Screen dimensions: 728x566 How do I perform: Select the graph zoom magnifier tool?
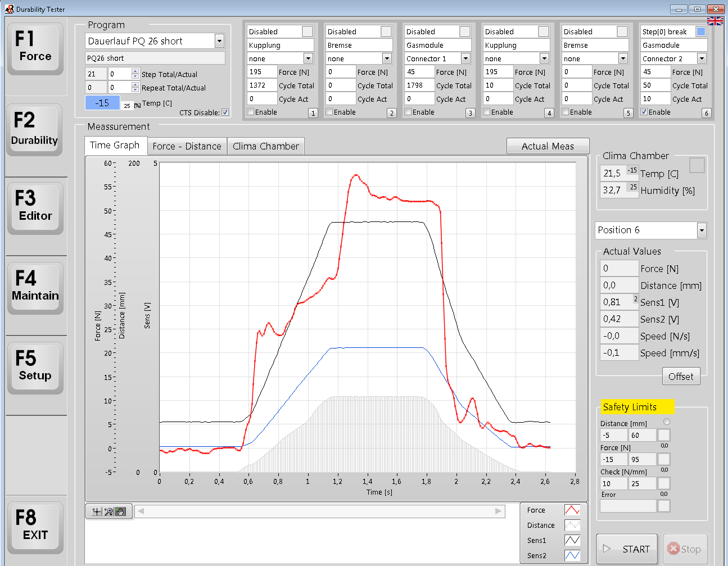(x=108, y=511)
